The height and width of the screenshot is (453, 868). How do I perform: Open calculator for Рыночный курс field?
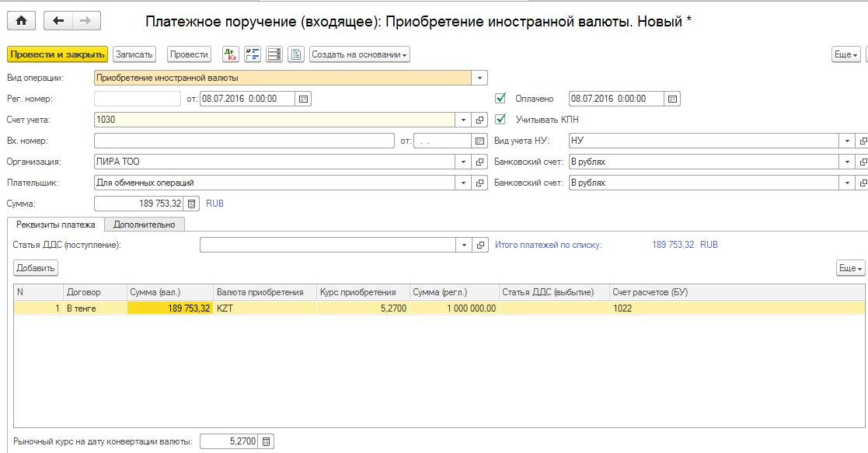tap(267, 441)
